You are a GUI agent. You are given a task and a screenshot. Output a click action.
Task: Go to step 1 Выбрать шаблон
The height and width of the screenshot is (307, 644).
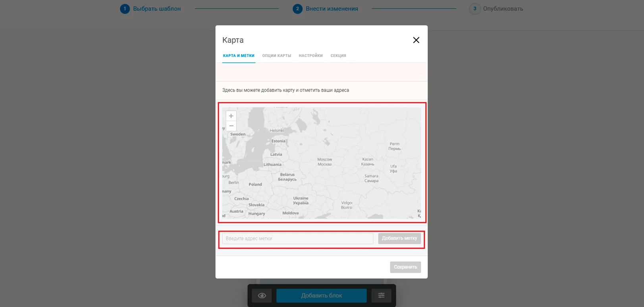click(x=150, y=9)
